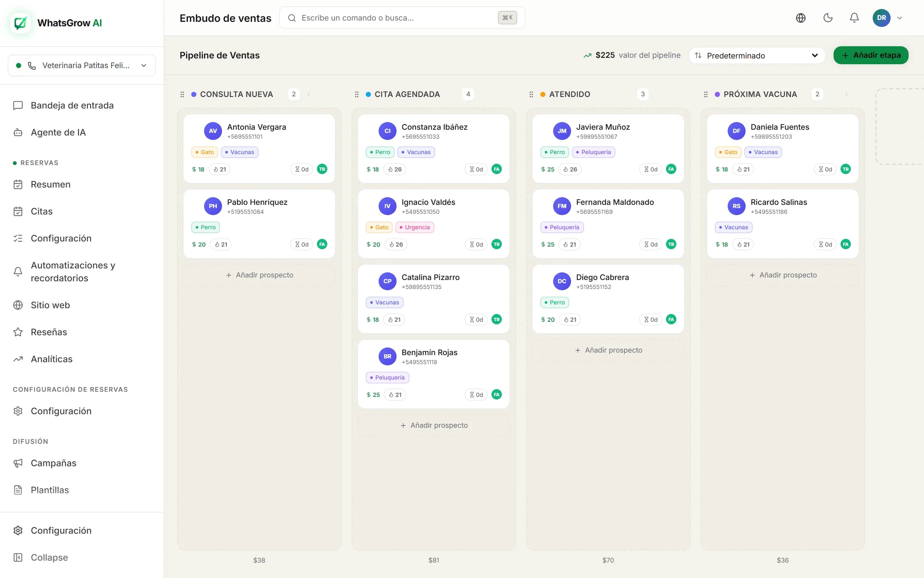Click JM avatar on Javiera Muñoz card
924x578 pixels.
pos(562,131)
